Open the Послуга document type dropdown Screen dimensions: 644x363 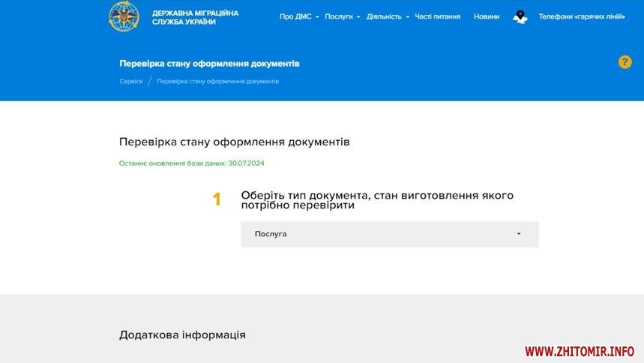[x=389, y=234]
